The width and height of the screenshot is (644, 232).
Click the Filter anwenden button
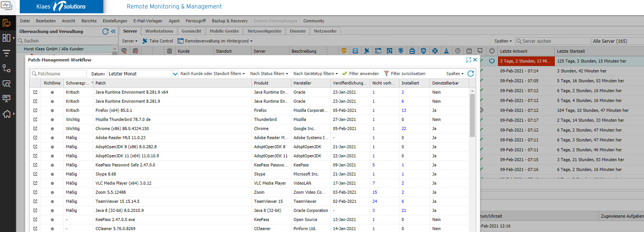click(x=360, y=74)
